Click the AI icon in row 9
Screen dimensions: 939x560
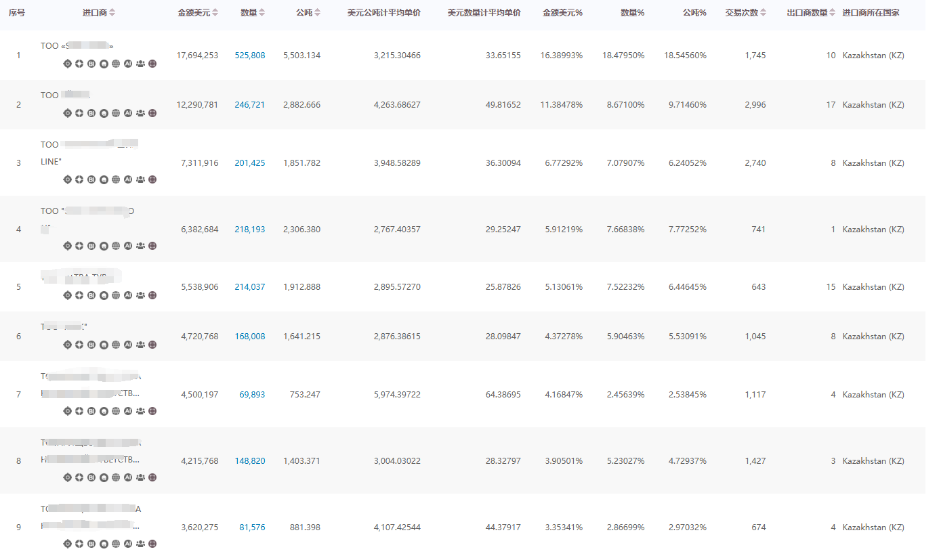[128, 544]
